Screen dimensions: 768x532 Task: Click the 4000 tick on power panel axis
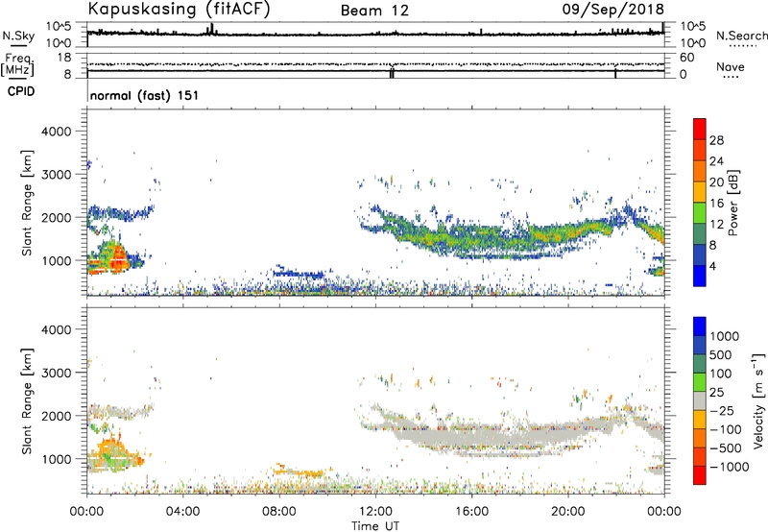[x=56, y=132]
